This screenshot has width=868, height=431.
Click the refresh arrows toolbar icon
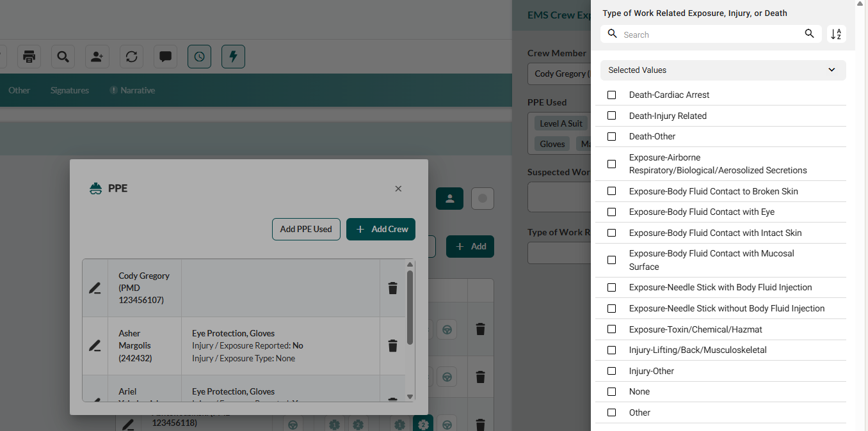131,57
